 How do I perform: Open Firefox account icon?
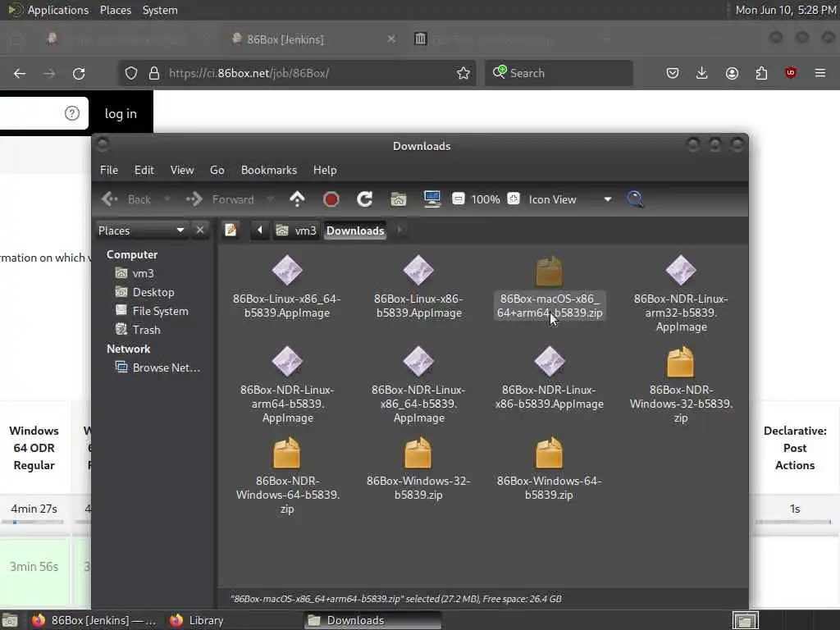[732, 73]
